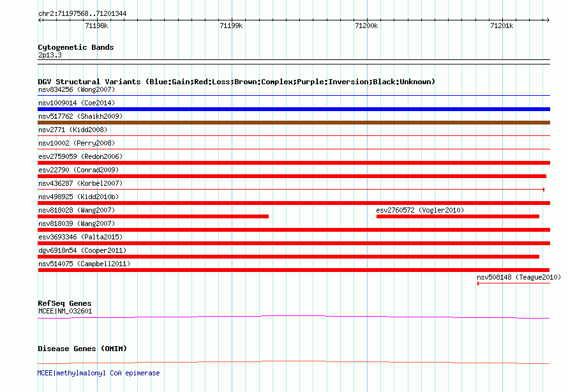Viewport: 568px width, 392px height.
Task: Click the MCEE|NM_032601 RefSeq gene label
Action: (65, 312)
